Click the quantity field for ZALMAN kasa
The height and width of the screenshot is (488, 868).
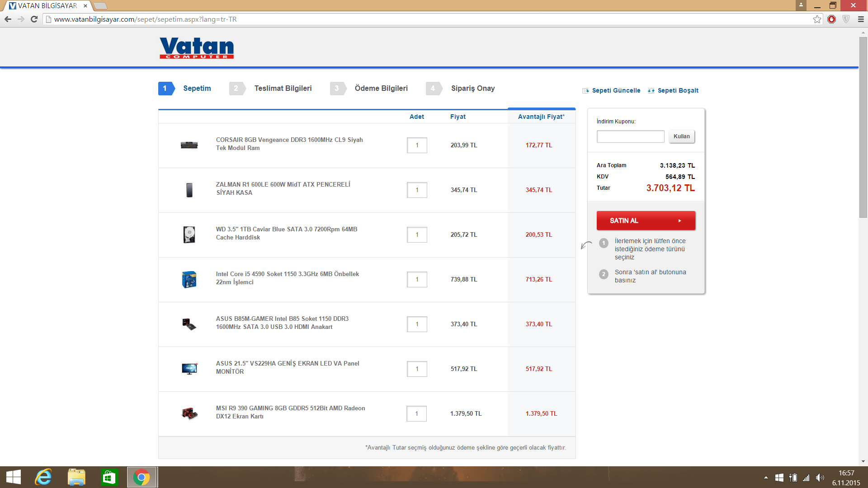click(x=417, y=190)
